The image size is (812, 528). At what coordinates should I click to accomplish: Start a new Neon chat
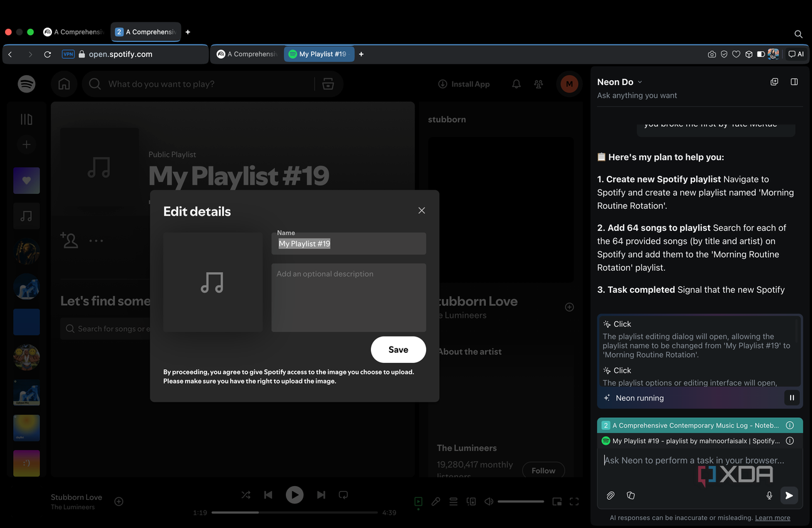coord(774,82)
